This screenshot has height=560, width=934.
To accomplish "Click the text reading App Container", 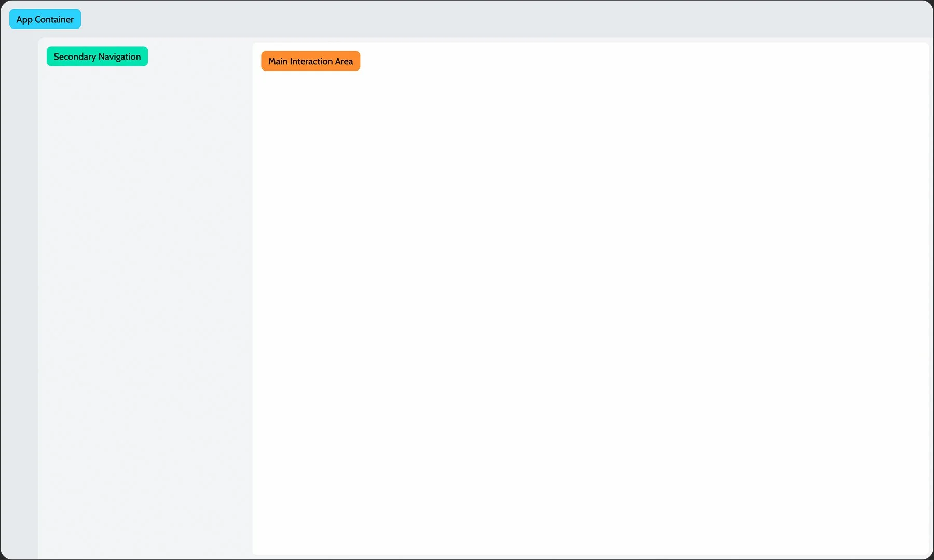I will (45, 19).
